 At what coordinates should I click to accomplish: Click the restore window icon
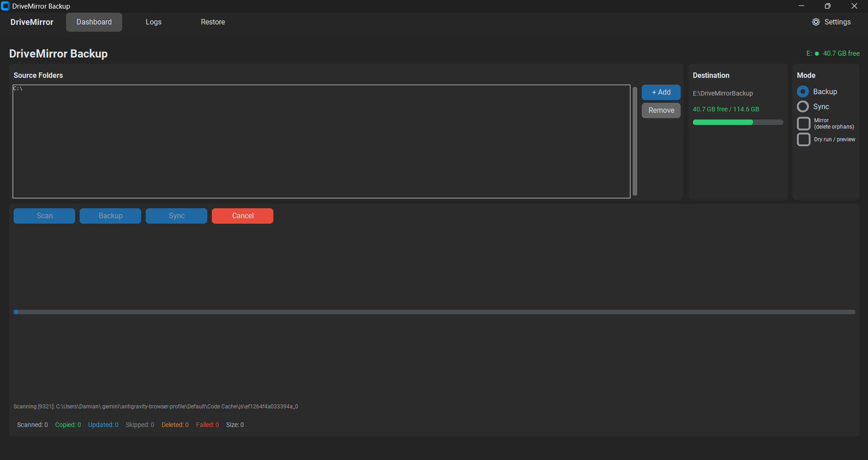pos(828,6)
